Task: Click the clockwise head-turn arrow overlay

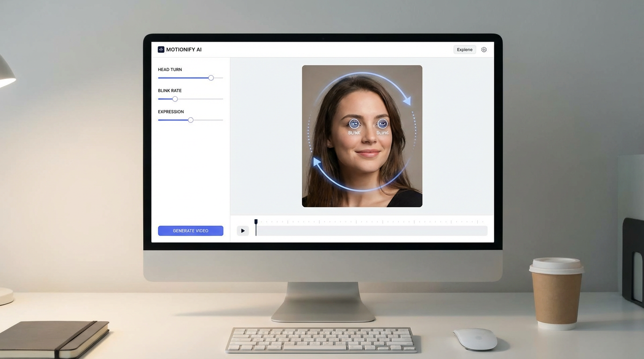Action: coord(407,100)
